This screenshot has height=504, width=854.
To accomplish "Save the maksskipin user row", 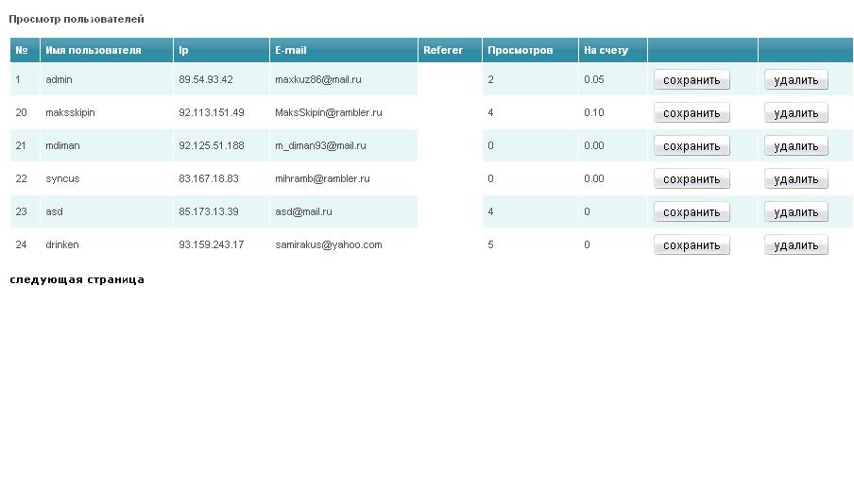I will [x=692, y=113].
